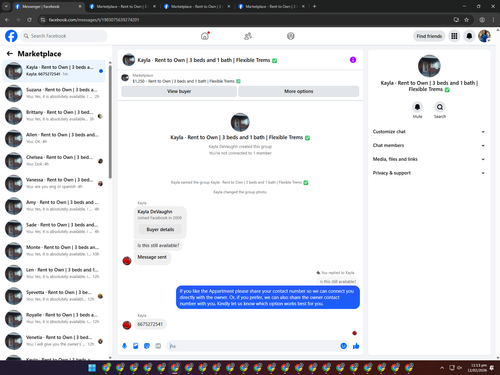
Task: Open the Facebook home logo
Action: [11, 36]
